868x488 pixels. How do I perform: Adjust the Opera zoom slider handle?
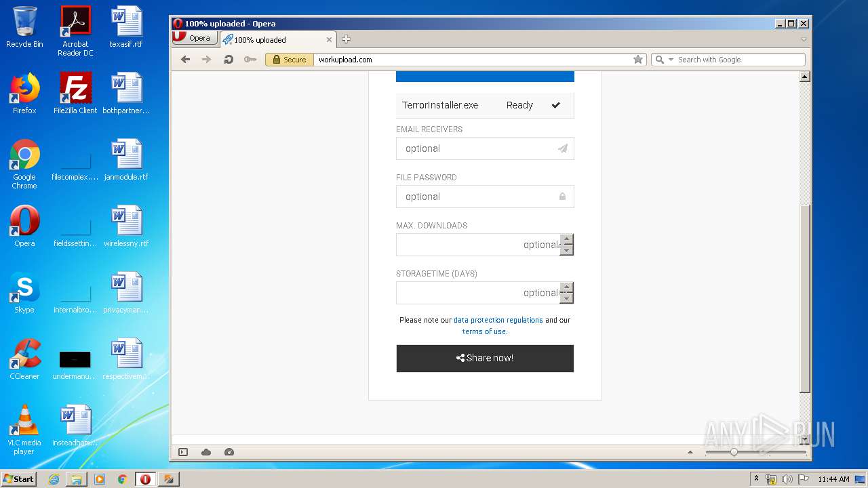[x=734, y=452]
